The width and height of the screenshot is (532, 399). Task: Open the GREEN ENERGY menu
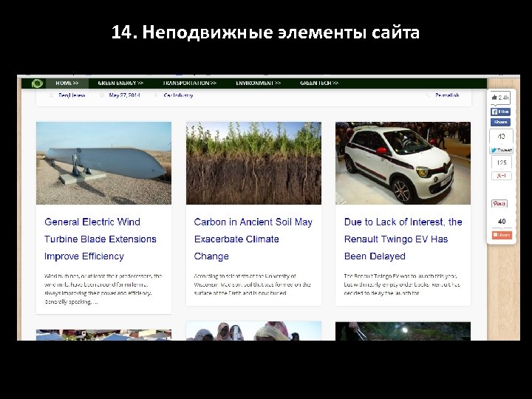point(120,83)
